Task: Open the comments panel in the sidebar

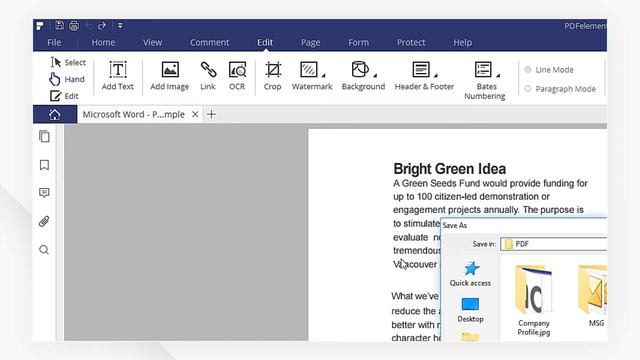Action: [x=44, y=193]
